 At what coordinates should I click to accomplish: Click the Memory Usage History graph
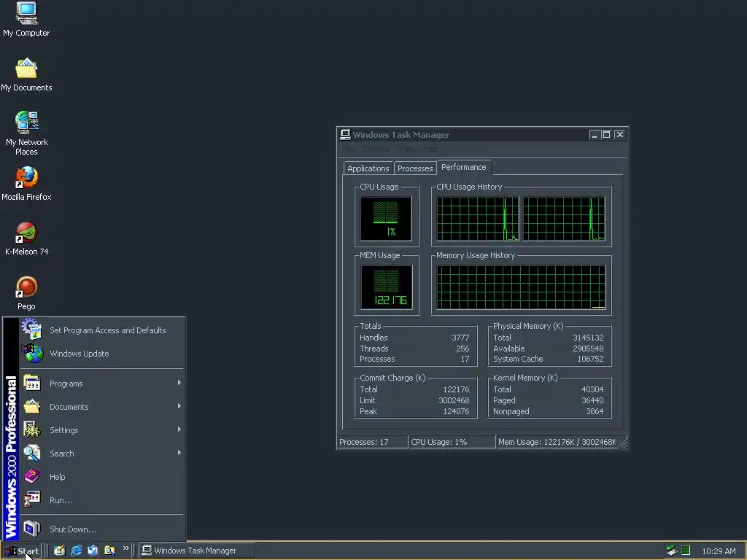pos(521,287)
